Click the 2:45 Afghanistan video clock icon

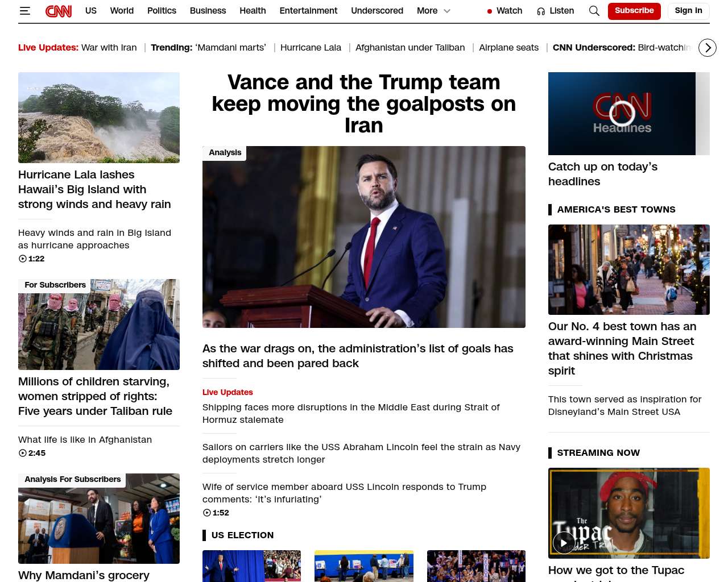point(23,453)
